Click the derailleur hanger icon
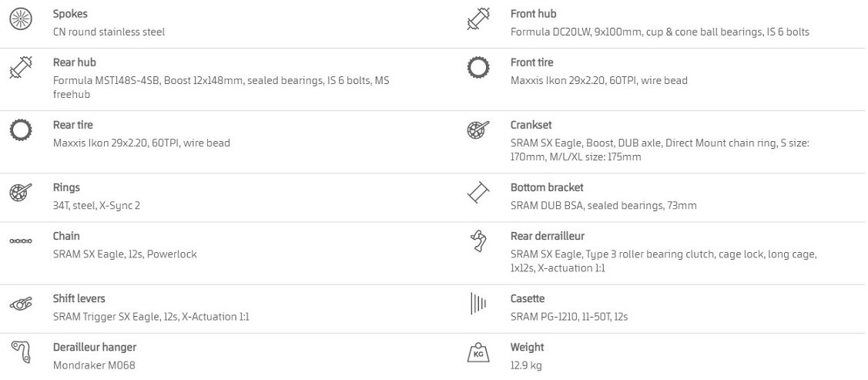This screenshot has height=380, width=868. coord(20,352)
